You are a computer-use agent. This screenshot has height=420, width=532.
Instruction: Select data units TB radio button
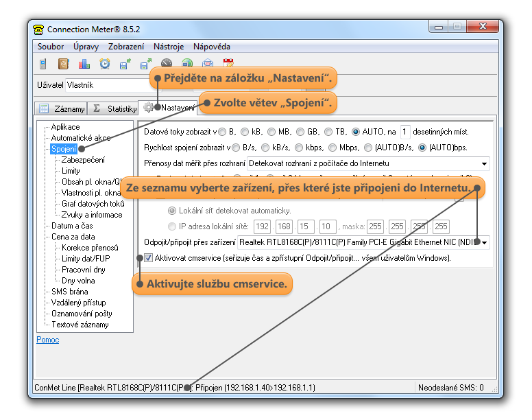328,132
